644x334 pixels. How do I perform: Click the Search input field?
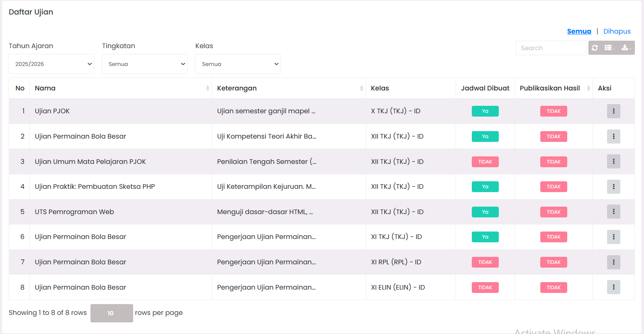[551, 48]
